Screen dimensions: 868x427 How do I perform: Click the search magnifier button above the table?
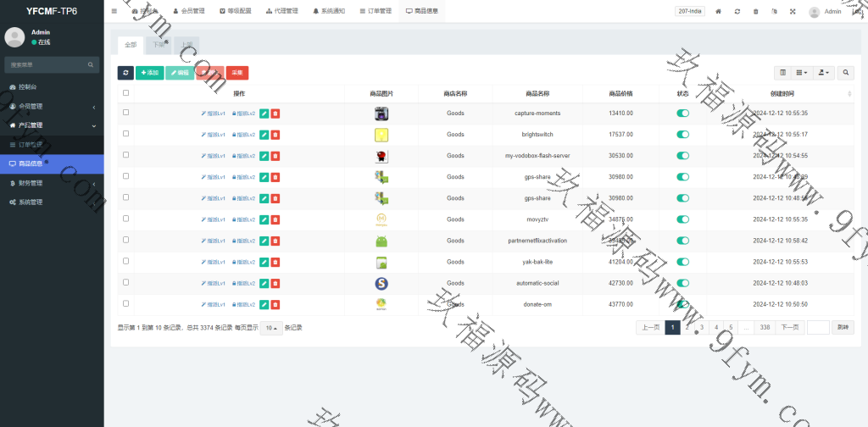pyautogui.click(x=846, y=73)
